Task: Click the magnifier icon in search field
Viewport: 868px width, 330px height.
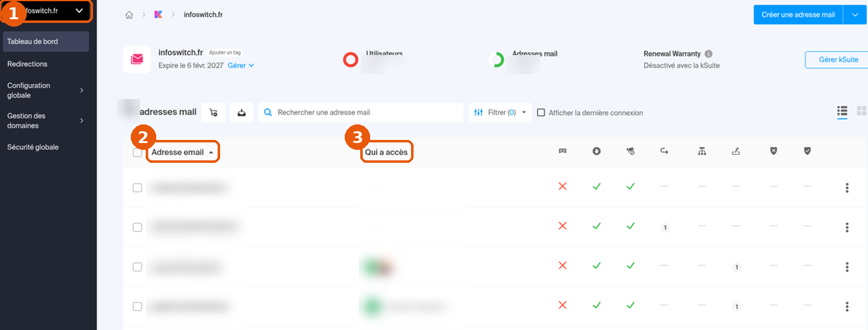Action: (268, 113)
